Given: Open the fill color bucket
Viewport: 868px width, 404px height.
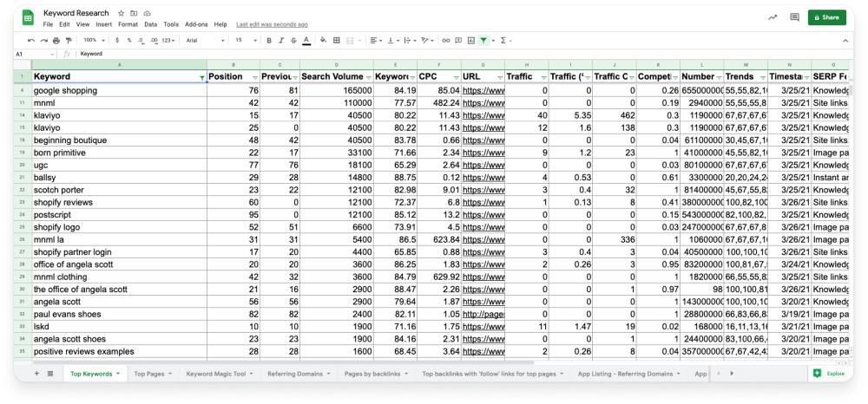Looking at the screenshot, I should coord(323,41).
